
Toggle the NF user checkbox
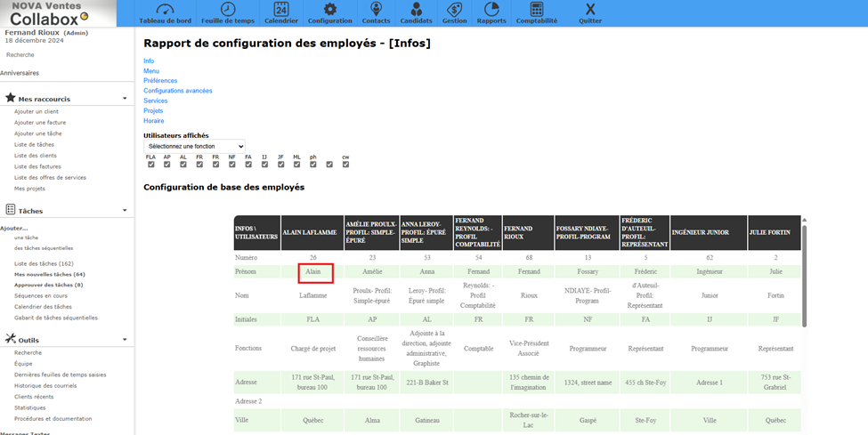(231, 165)
